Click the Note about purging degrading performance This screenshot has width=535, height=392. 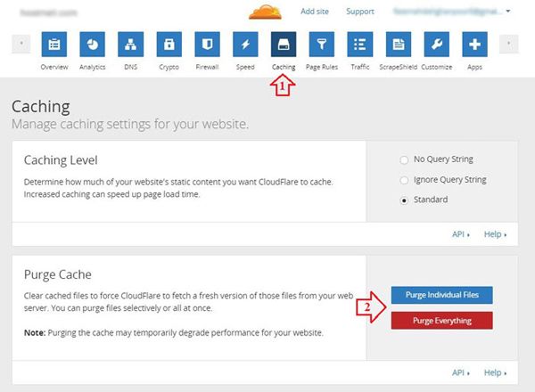coord(173,332)
